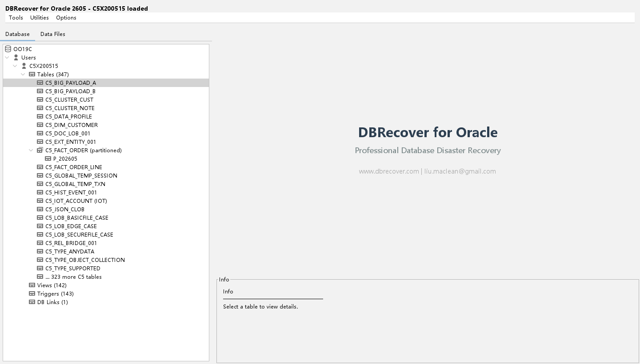Select the C5_LOB_SECUREFILE_CASE table
This screenshot has width=640, height=364.
(x=79, y=235)
